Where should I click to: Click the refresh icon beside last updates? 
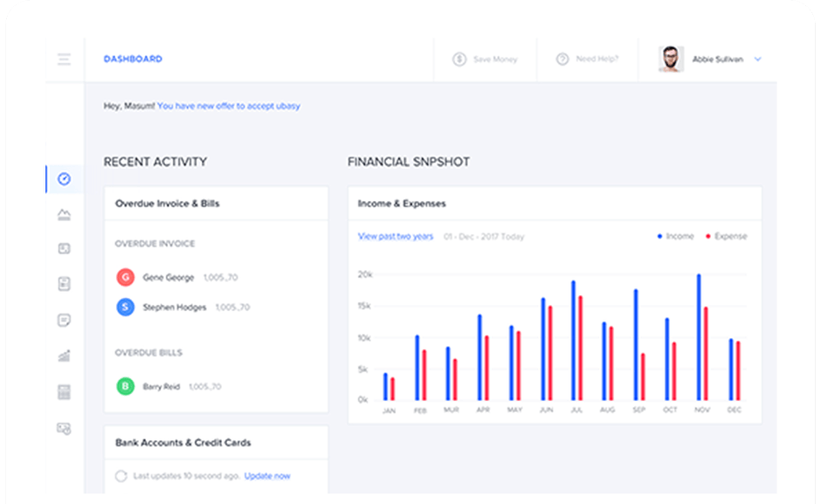pos(121,476)
